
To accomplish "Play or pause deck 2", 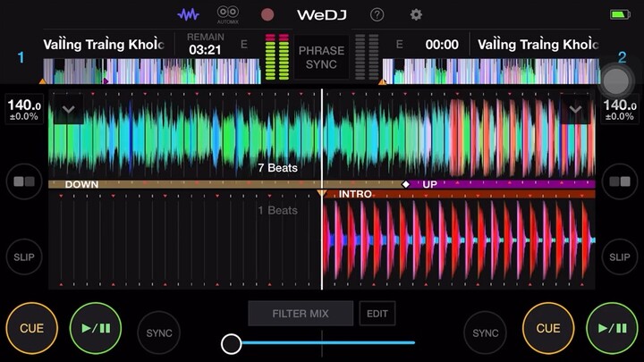I will 612,328.
